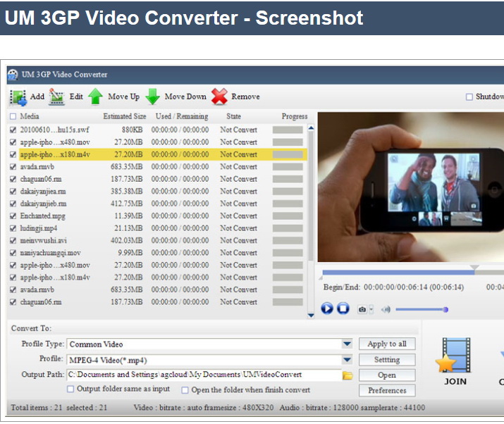Screen dimensions: 504x424
Task: Click the Edit label in toolbar
Action: [x=76, y=96]
